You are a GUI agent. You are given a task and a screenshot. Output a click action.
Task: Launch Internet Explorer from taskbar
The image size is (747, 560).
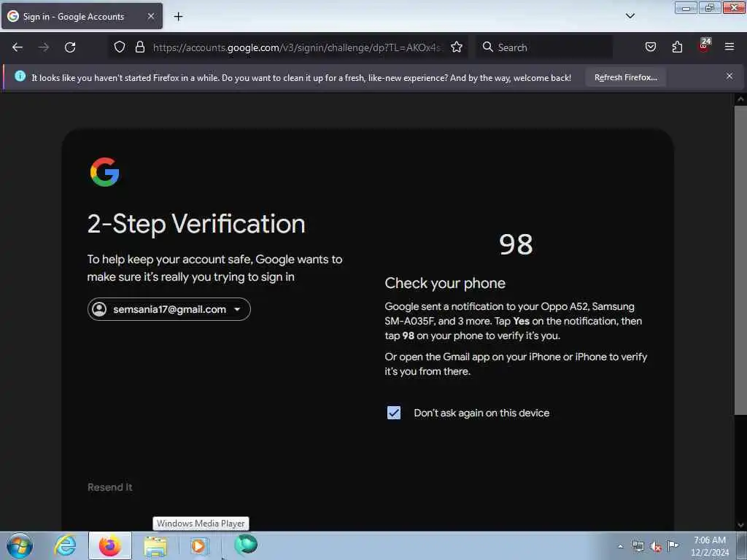tap(65, 545)
